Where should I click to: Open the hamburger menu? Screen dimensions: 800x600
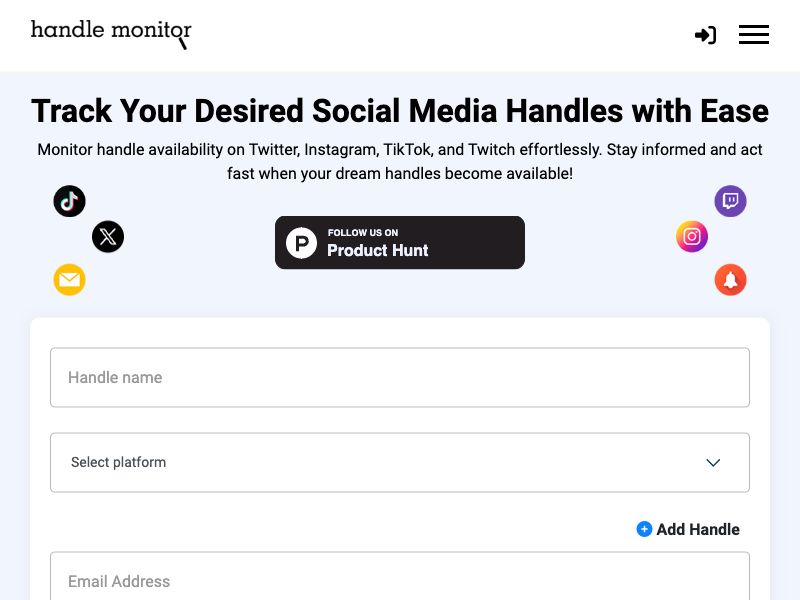(x=754, y=35)
